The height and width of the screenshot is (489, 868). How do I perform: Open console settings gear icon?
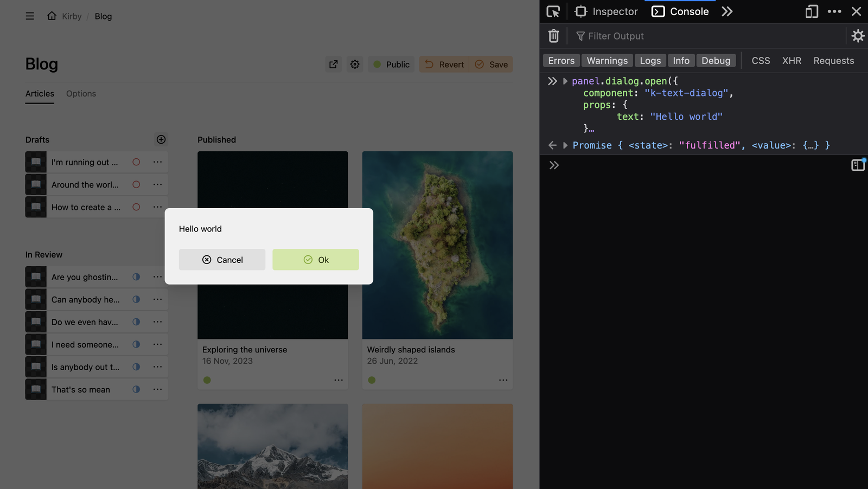point(858,36)
